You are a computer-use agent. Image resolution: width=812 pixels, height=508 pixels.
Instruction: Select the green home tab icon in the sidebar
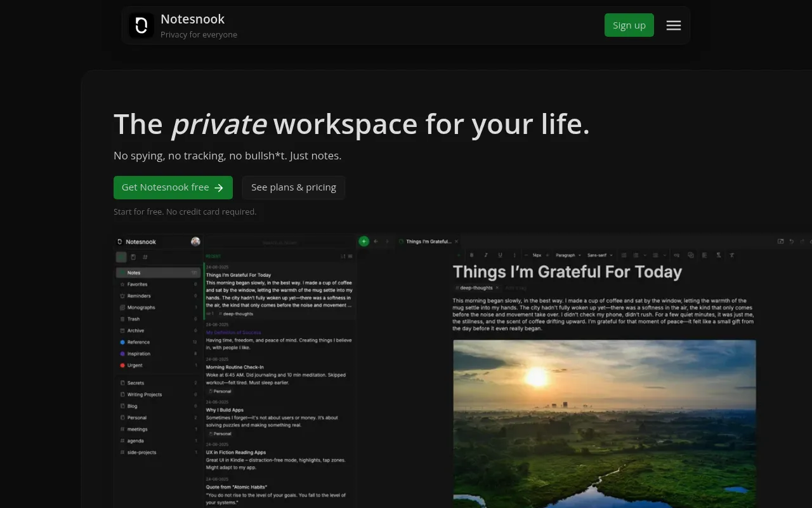(x=121, y=257)
